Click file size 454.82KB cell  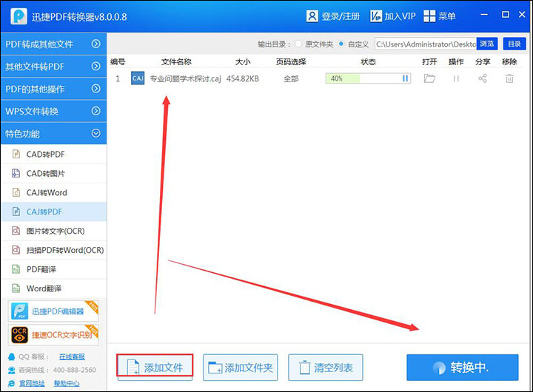(243, 79)
